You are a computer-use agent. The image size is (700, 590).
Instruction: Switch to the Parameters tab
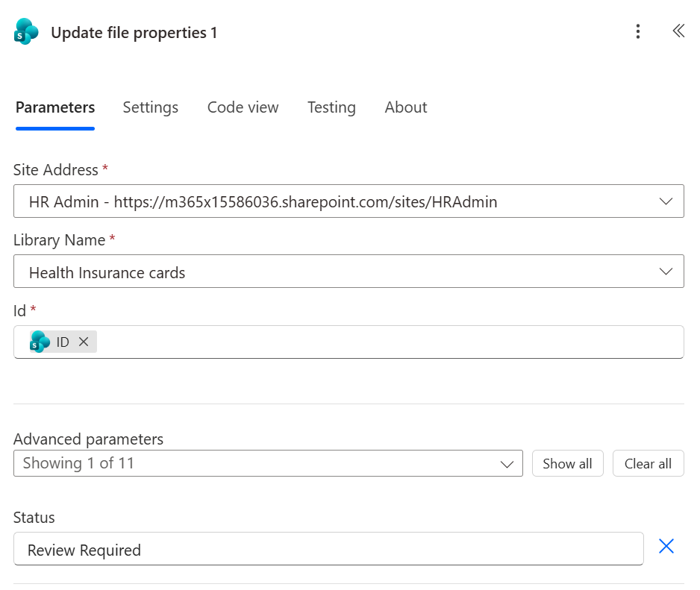tap(55, 107)
